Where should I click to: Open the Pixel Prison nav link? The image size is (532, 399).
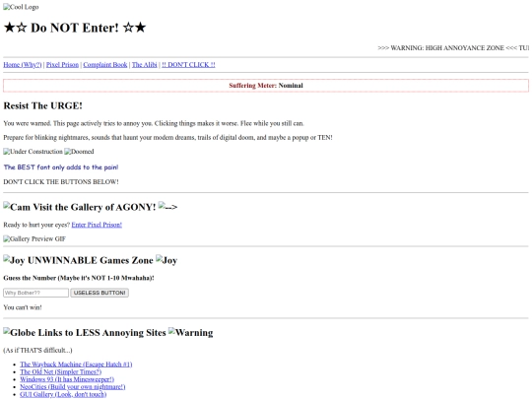(x=62, y=64)
